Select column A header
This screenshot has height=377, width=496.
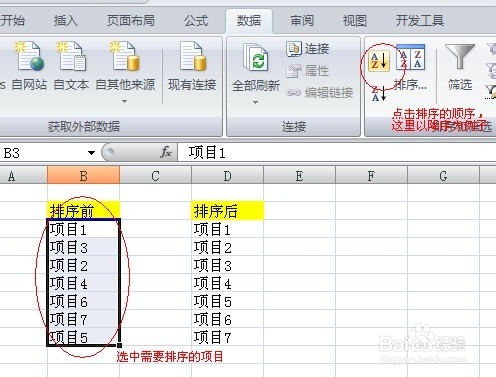[x=23, y=176]
